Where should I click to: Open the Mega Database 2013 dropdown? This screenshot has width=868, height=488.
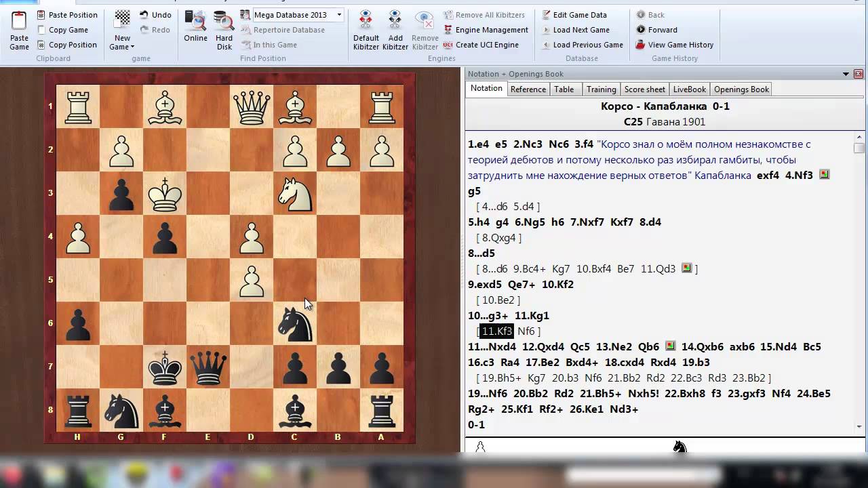[x=339, y=15]
